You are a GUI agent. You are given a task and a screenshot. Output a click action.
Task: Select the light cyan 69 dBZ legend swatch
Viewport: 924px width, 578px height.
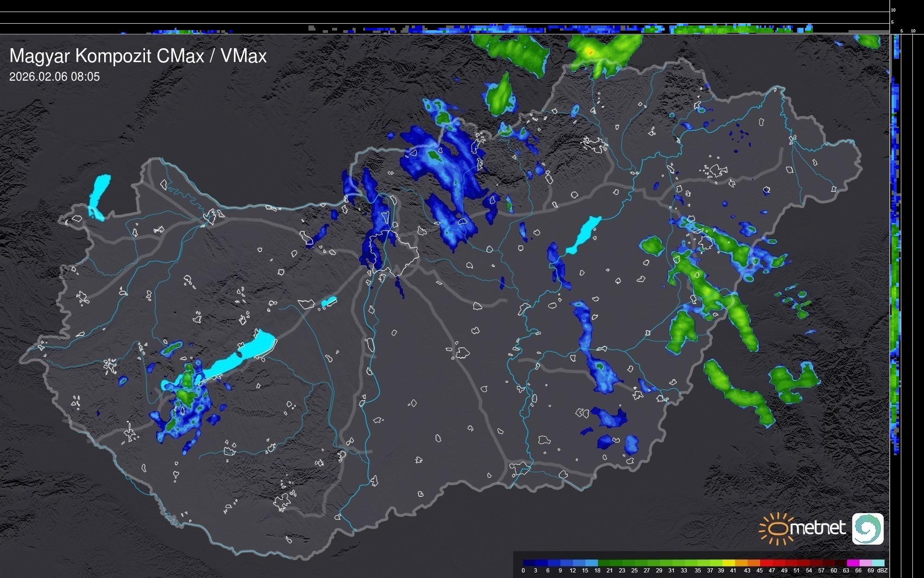pyautogui.click(x=878, y=563)
